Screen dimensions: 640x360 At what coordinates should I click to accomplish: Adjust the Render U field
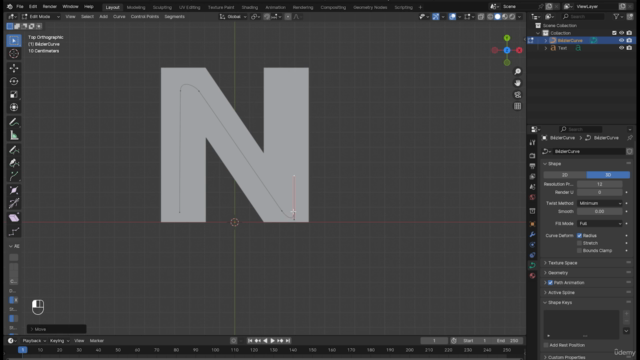click(600, 192)
